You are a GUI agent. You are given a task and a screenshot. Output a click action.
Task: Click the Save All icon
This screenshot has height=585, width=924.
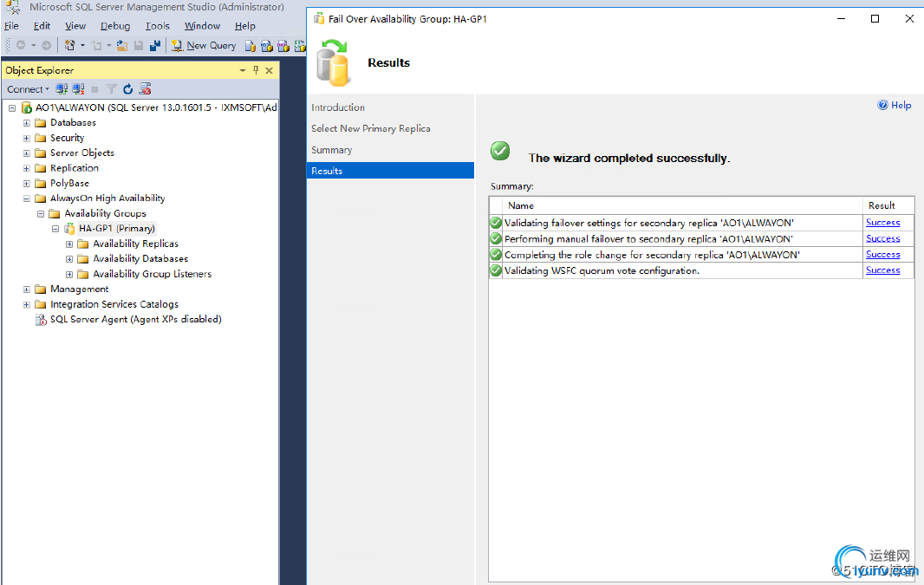tap(155, 45)
